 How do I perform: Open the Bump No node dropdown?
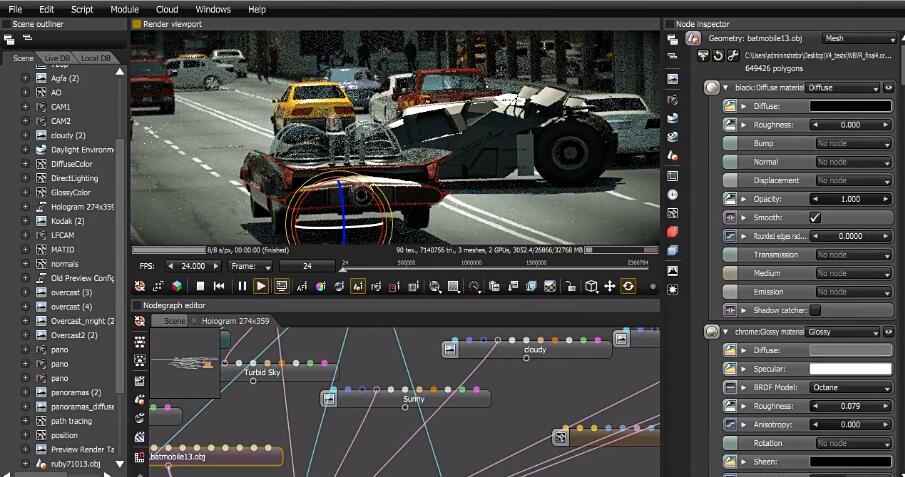(854, 143)
